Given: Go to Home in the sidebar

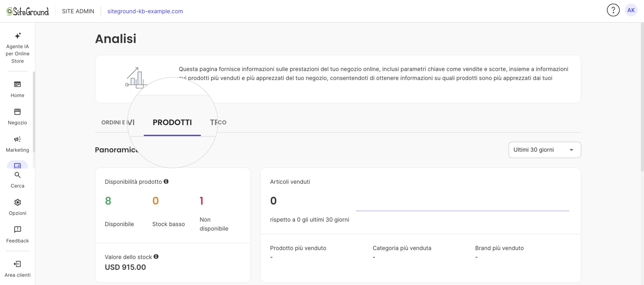Looking at the screenshot, I should 17,89.
